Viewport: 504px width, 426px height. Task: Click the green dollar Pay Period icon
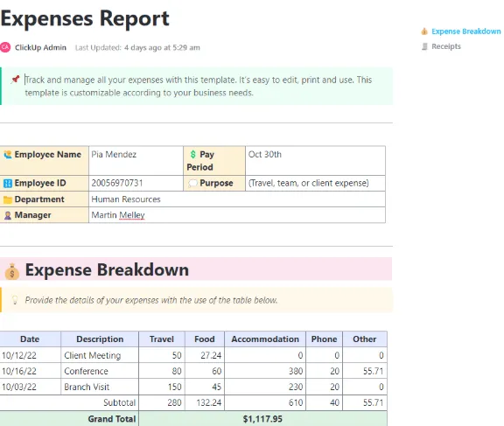point(192,155)
